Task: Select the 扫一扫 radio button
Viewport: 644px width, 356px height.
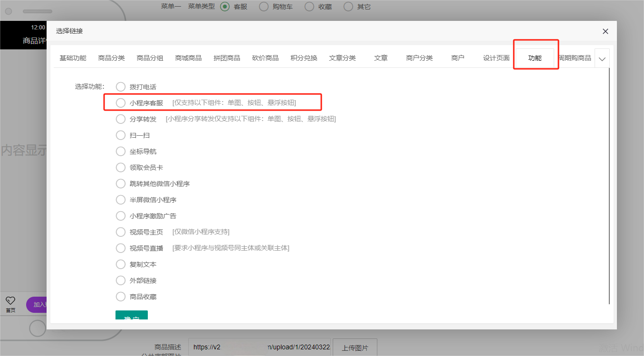Action: coord(121,135)
